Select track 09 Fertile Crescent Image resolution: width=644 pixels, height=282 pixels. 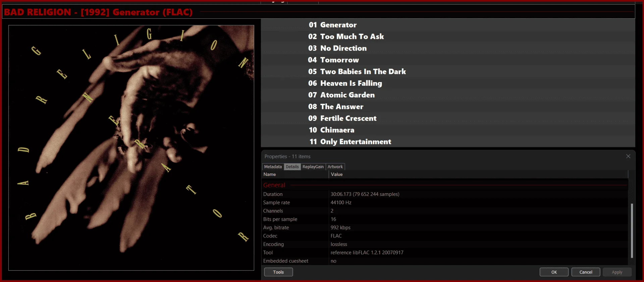pos(448,118)
